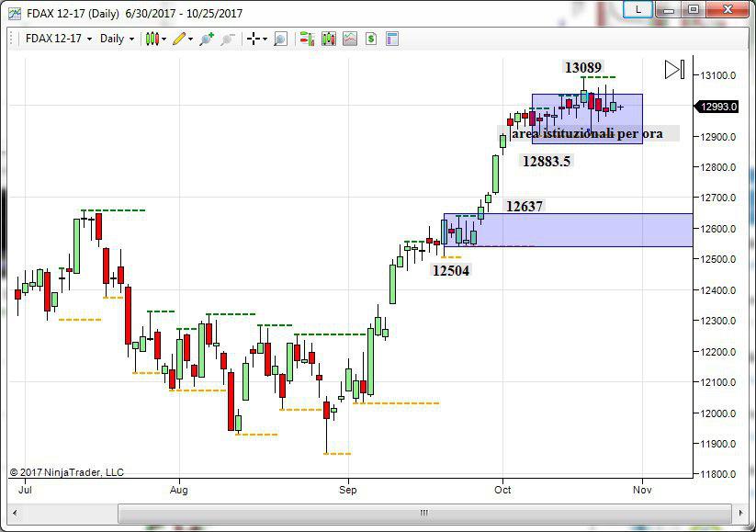Click the zoom frame magnifier icon
756x532 pixels.
click(x=280, y=39)
